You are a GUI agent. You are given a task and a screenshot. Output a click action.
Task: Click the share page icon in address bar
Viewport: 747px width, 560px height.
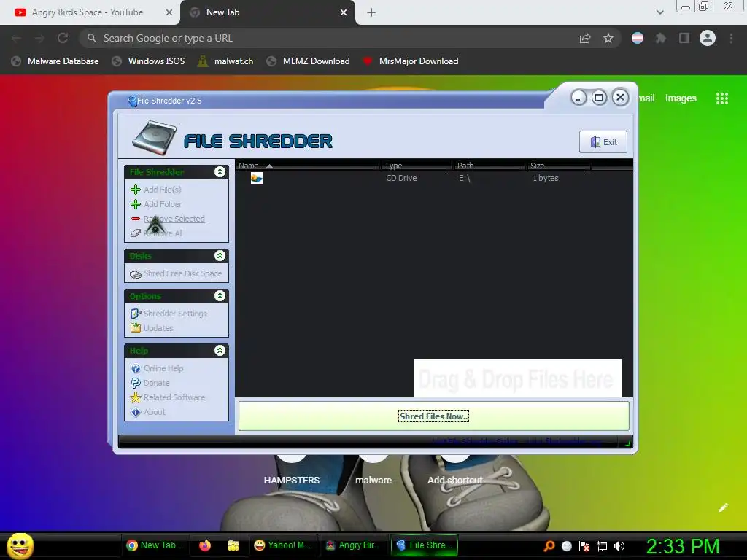[x=584, y=38]
